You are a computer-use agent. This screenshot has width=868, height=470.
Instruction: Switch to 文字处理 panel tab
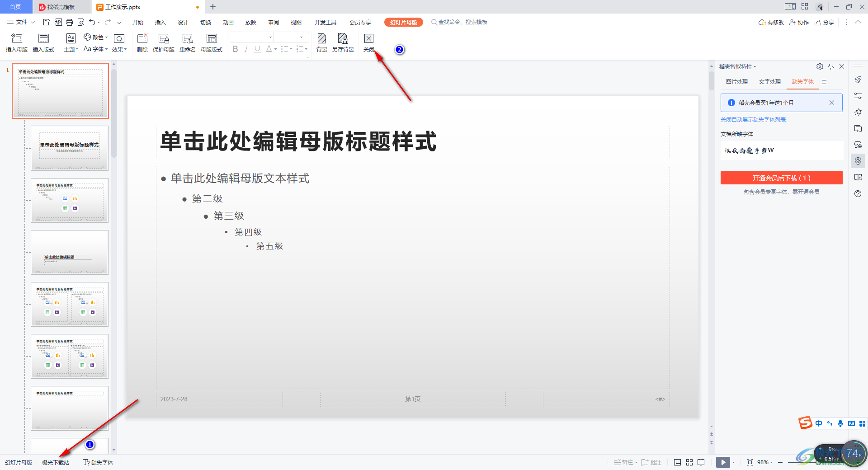pyautogui.click(x=770, y=82)
